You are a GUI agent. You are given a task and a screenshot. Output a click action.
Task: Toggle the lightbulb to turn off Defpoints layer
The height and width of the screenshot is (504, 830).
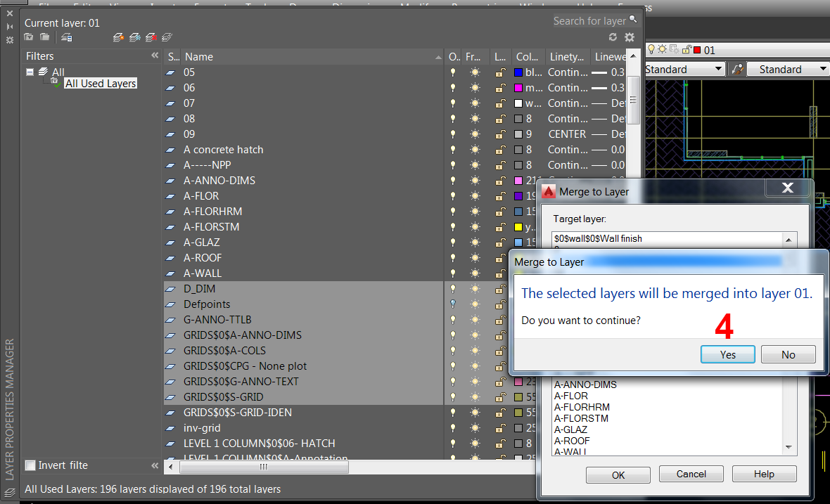(x=452, y=304)
